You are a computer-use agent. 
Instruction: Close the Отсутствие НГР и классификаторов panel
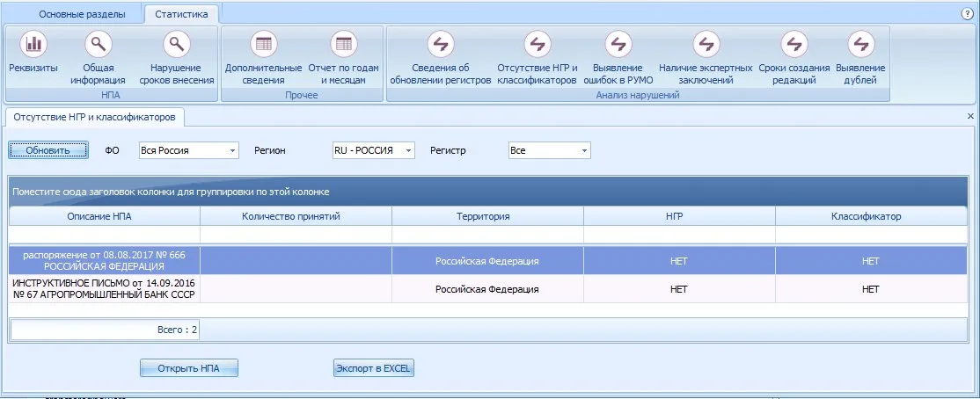[x=970, y=116]
